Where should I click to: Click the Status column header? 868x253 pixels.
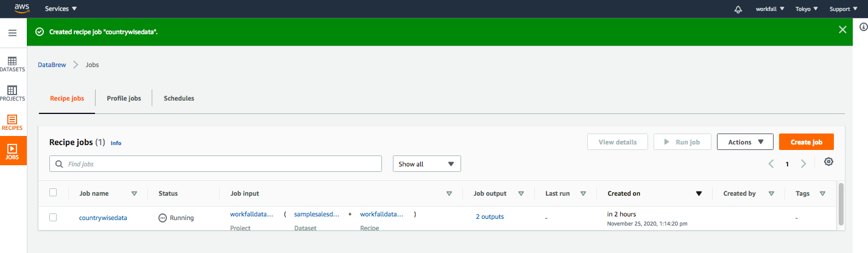[x=168, y=193]
